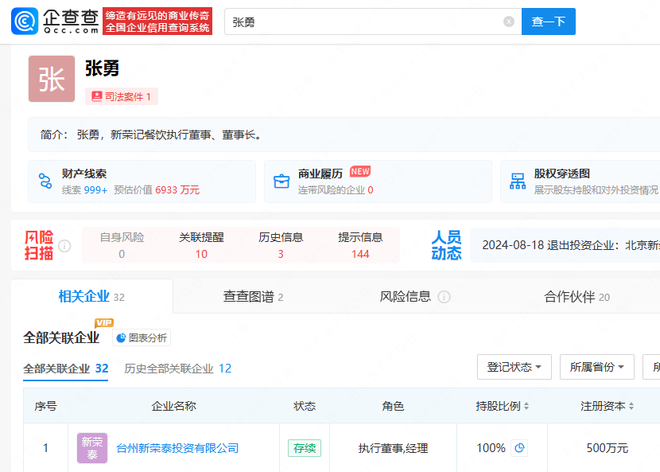Open the 司法案件 1 tag
Viewport: 660px width, 472px height.
[122, 96]
